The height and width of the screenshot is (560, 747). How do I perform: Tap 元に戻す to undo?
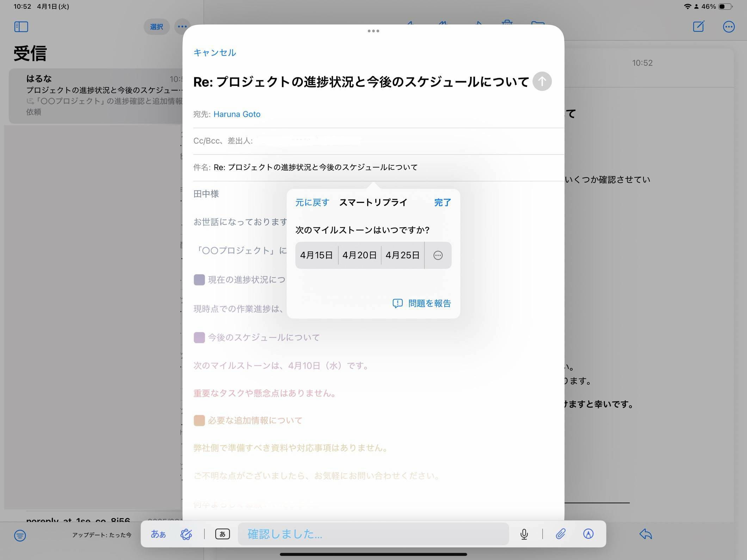(312, 203)
